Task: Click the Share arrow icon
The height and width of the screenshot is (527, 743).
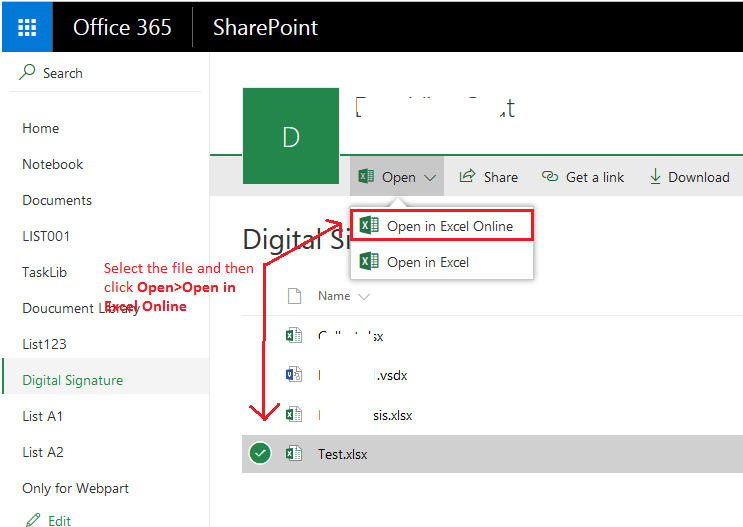Action: (467, 176)
